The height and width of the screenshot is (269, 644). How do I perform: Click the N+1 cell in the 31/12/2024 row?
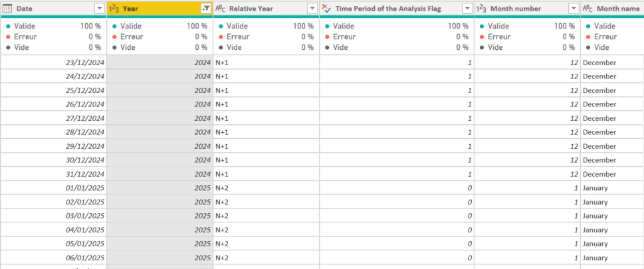[266, 174]
